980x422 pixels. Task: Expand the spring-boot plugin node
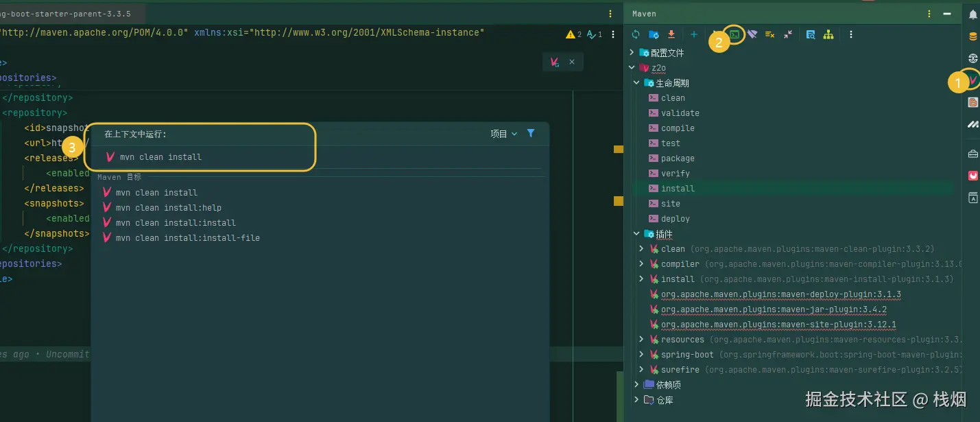click(641, 355)
